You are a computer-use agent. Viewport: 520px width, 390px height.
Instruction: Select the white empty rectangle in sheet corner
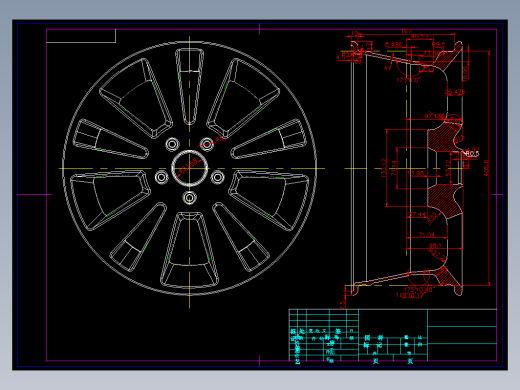pos(81,36)
